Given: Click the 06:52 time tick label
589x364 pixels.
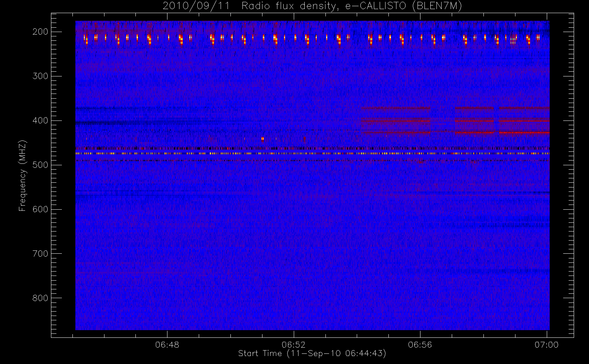Looking at the screenshot, I should pos(293,345).
